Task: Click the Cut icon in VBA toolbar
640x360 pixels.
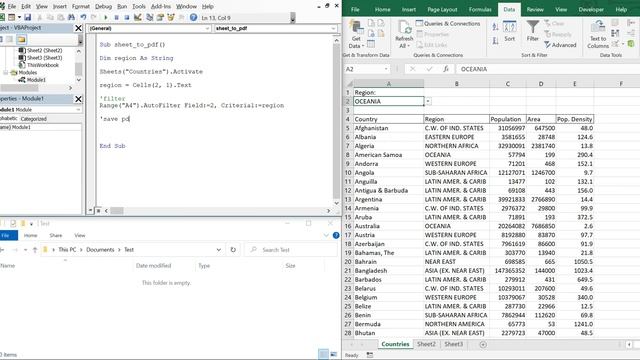Action: 40,18
